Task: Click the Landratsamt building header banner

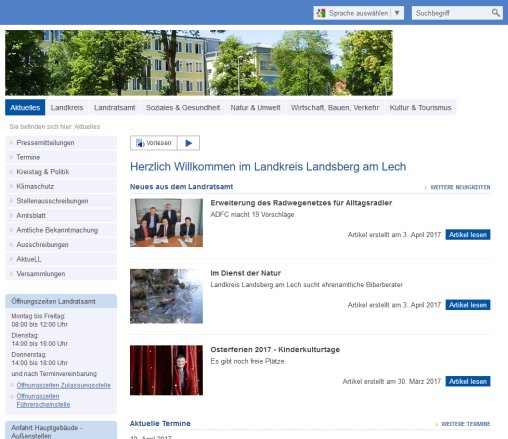Action: click(199, 63)
